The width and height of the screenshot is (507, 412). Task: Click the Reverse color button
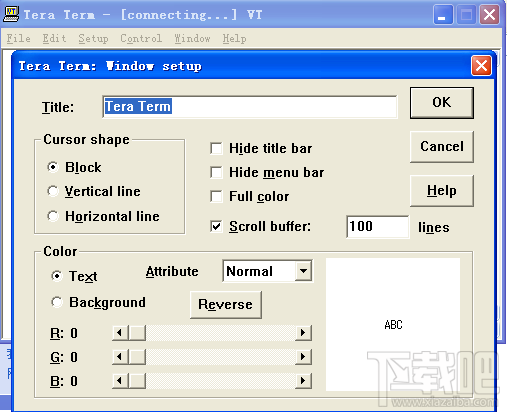point(226,305)
